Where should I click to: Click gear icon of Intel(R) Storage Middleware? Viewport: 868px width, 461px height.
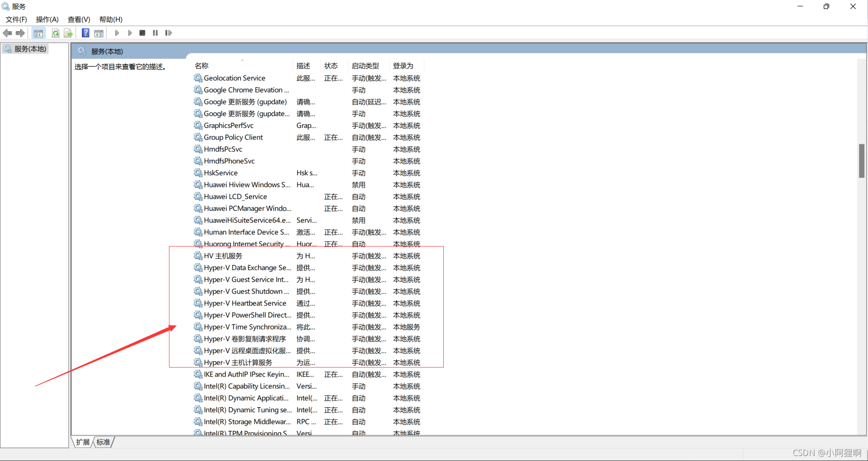tap(198, 422)
